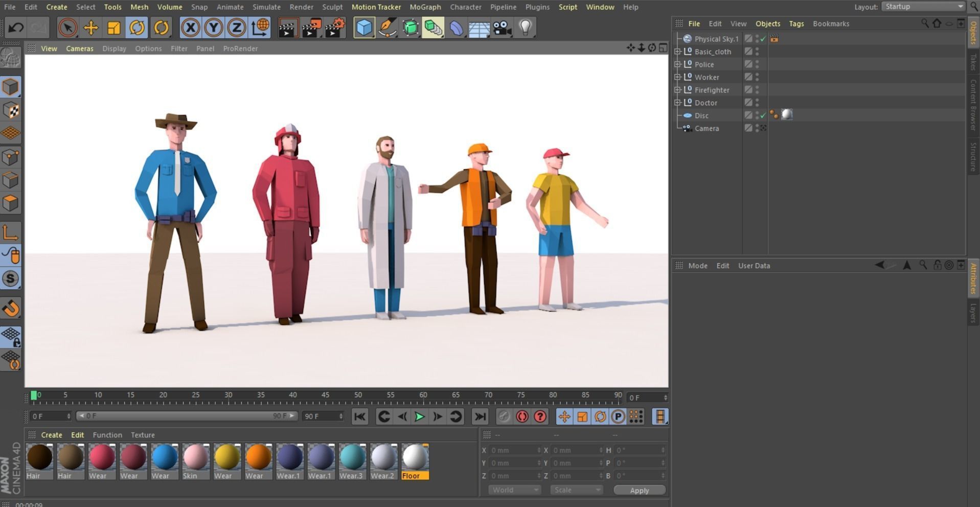Toggle visibility dots for Police object

point(757,64)
